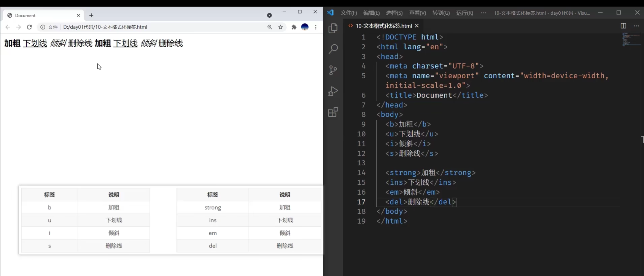Show hidden VS Code menus via ellipsis
The image size is (644, 276).
click(484, 13)
